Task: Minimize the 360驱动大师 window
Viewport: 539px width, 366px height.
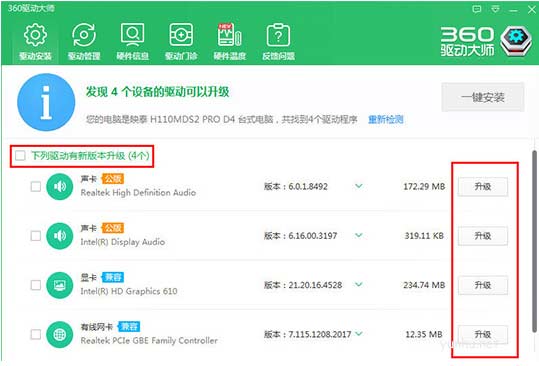Action: [514, 10]
